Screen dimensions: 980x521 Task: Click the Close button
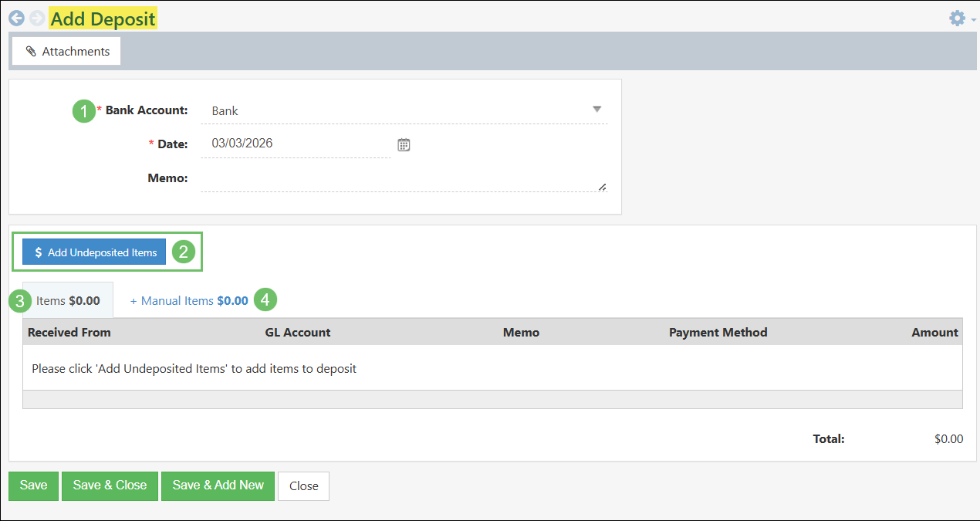(303, 485)
